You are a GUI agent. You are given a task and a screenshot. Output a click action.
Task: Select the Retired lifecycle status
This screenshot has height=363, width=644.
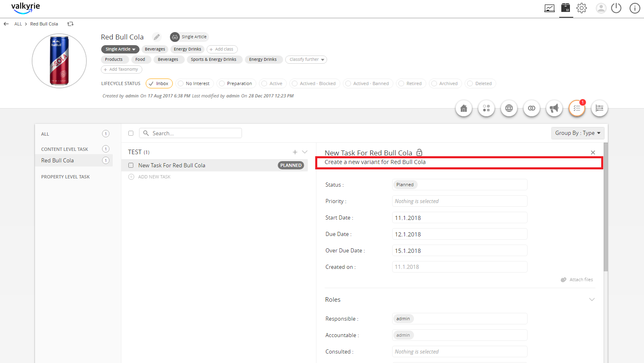411,83
